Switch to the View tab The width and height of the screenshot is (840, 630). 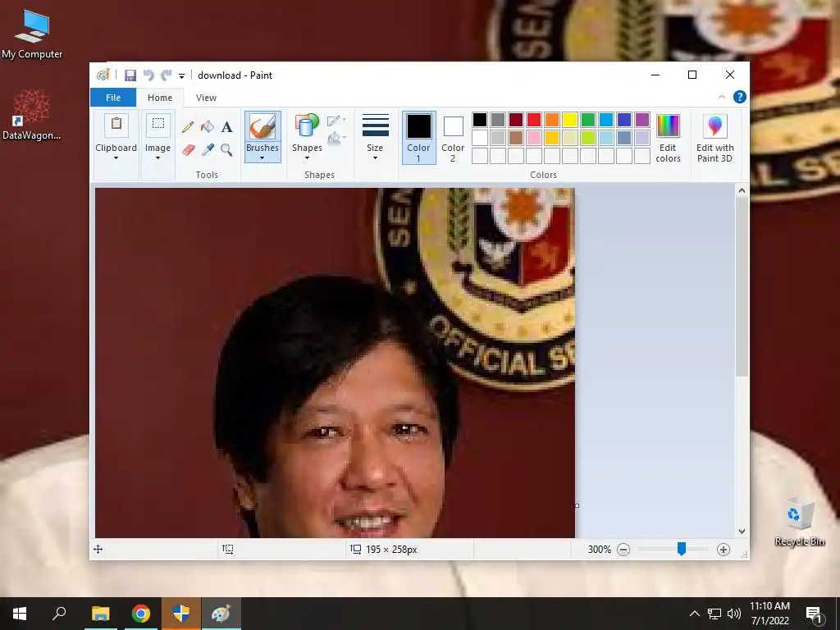pyautogui.click(x=206, y=98)
